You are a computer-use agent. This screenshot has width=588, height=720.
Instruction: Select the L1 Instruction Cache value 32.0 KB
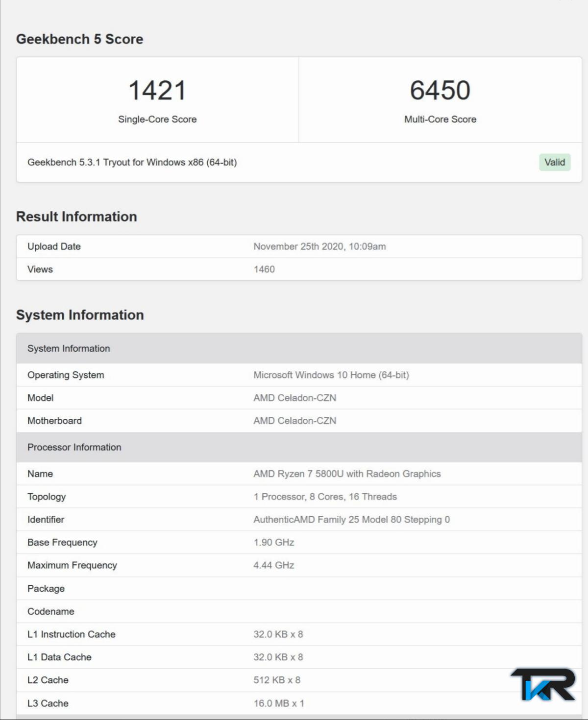click(x=278, y=634)
